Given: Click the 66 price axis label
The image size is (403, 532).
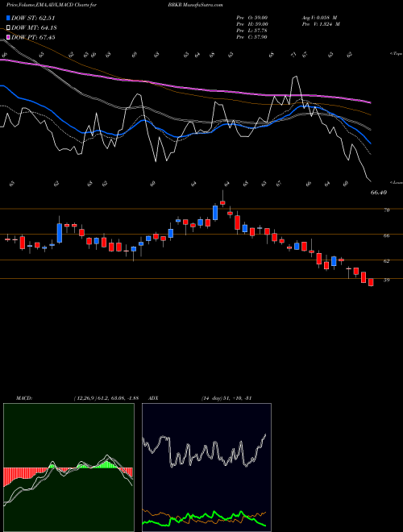Looking at the screenshot, I should (386, 235).
